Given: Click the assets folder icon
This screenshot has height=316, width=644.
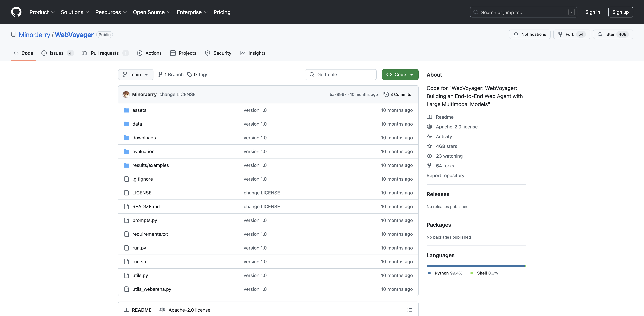Looking at the screenshot, I should [x=126, y=110].
